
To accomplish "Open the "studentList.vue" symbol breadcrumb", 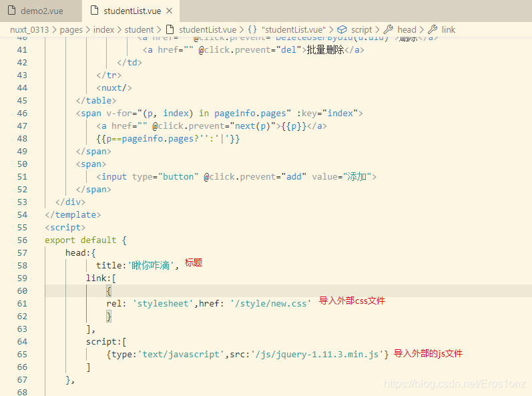I will coord(294,30).
